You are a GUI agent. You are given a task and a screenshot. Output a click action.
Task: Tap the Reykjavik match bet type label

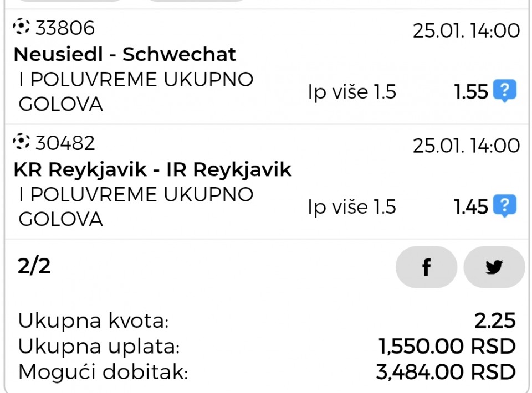click(x=136, y=206)
